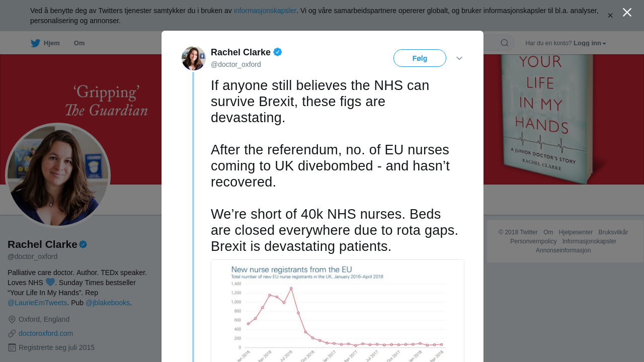Close the tweet modal overlay
Image resolution: width=644 pixels, height=362 pixels.
(x=627, y=12)
